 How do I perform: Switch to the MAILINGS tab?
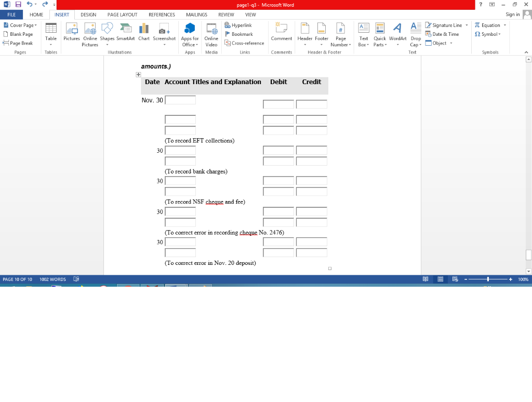click(x=196, y=15)
